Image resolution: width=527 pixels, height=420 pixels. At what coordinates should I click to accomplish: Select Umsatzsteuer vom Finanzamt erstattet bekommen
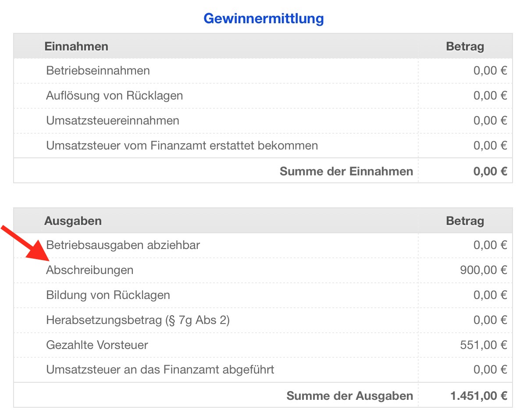[x=182, y=146]
